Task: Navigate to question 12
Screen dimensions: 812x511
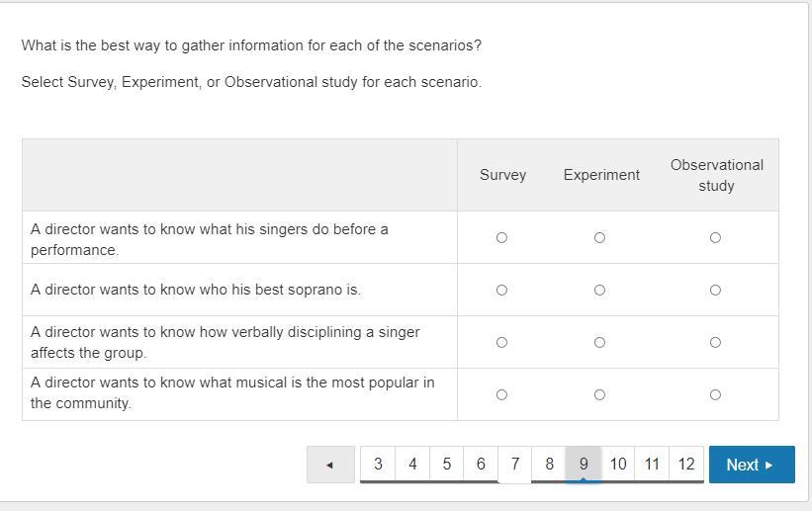Action: coord(686,464)
